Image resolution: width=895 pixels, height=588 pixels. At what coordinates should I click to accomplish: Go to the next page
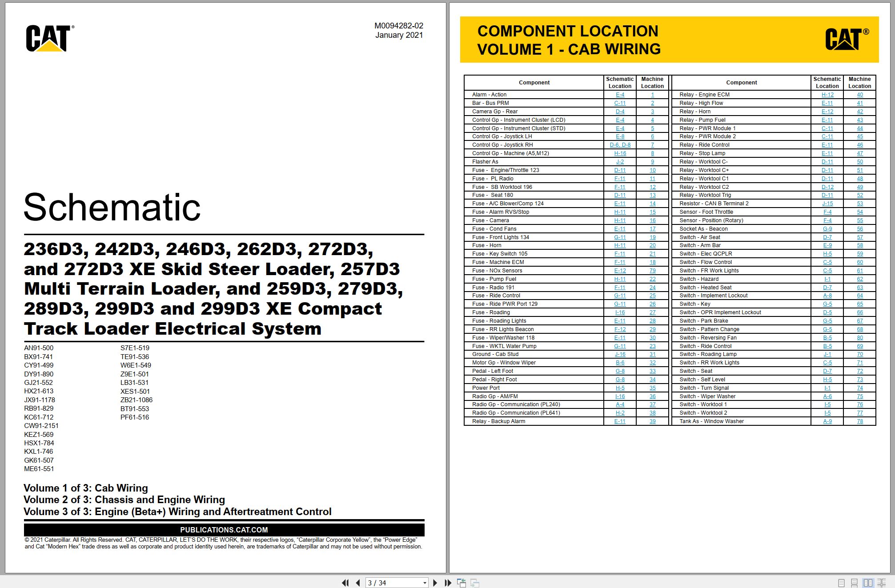click(x=435, y=583)
